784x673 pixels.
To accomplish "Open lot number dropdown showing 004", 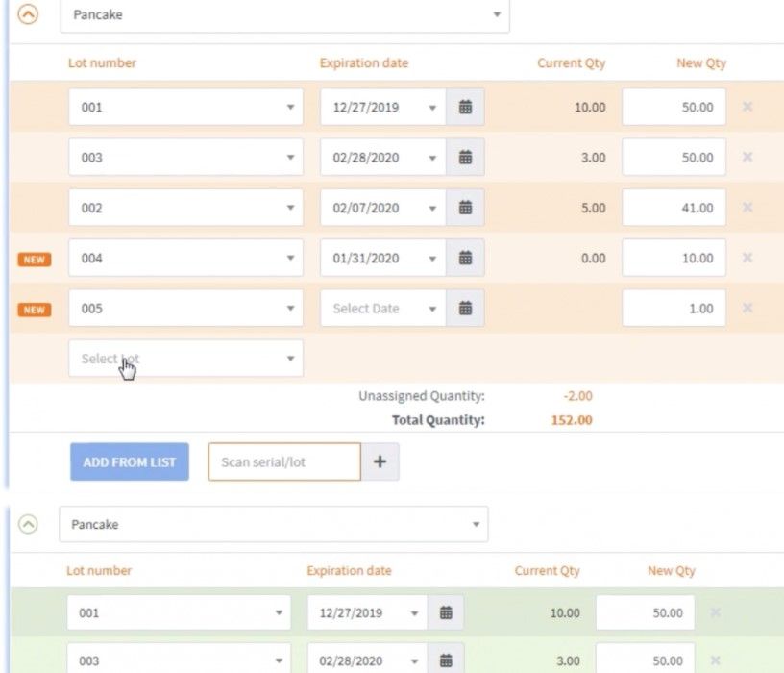I will coord(185,258).
